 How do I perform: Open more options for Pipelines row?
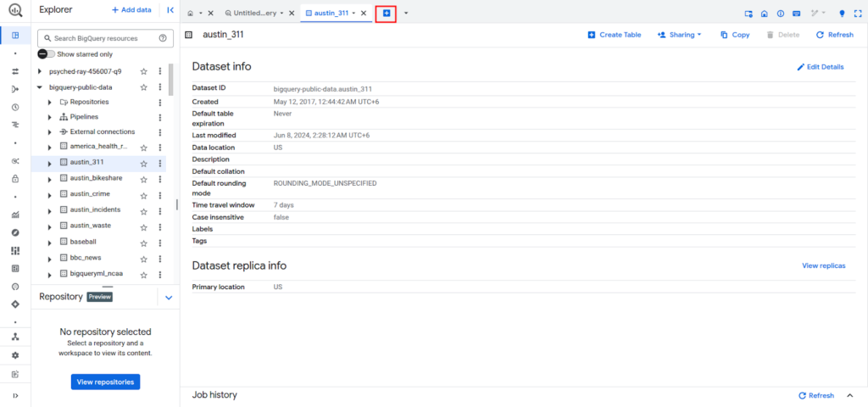click(160, 117)
